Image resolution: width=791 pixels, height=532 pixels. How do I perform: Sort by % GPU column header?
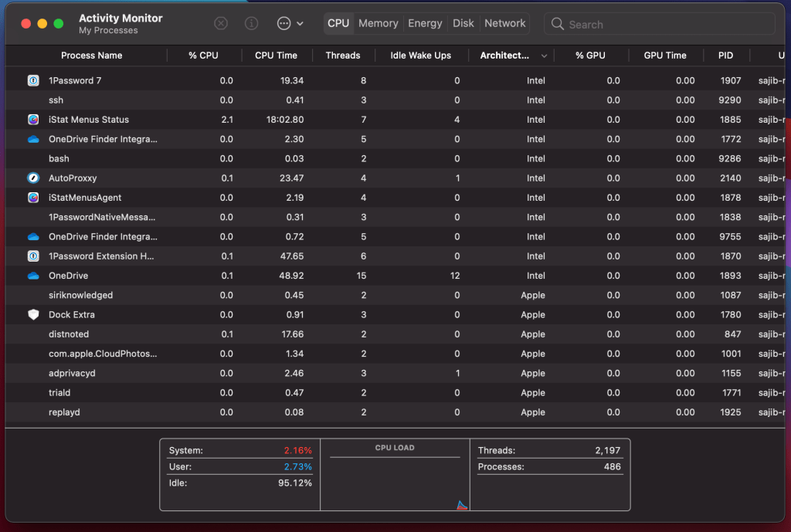(x=591, y=56)
